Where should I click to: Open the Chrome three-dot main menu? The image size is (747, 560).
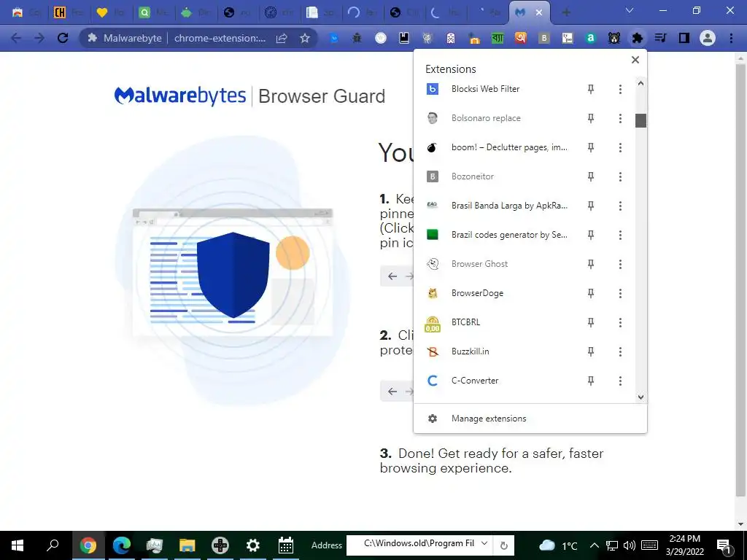click(731, 38)
